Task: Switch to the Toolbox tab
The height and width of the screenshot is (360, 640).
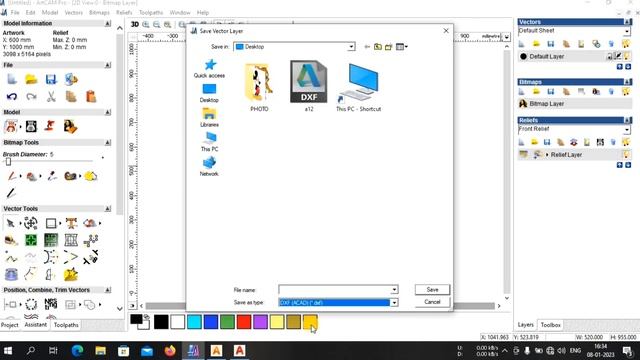Action: [x=550, y=325]
